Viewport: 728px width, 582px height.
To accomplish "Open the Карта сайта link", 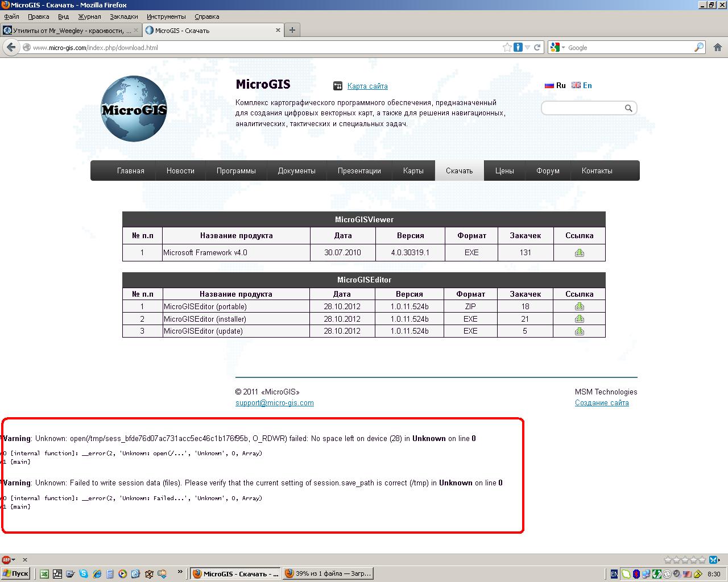I will click(x=367, y=86).
